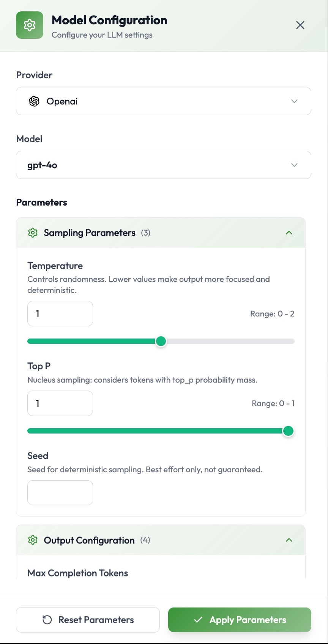
Task: Click the circular reset arrow icon
Action: coord(47,620)
